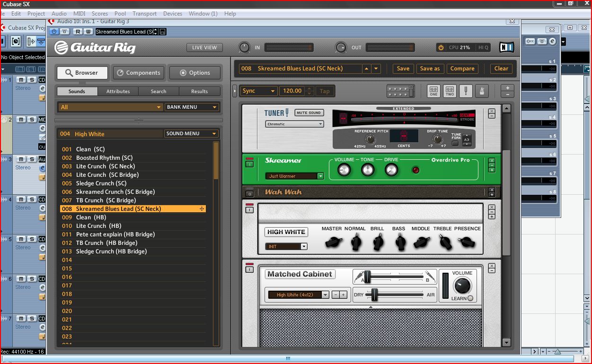Open the Skreamer Just Warmer preset dropdown
The height and width of the screenshot is (364, 592).
click(x=294, y=176)
